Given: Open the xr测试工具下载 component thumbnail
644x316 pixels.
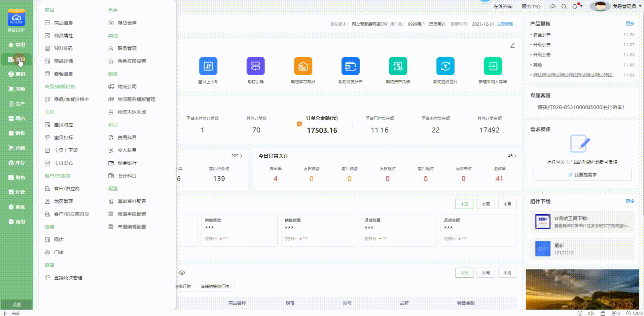Looking at the screenshot, I should coord(542,222).
